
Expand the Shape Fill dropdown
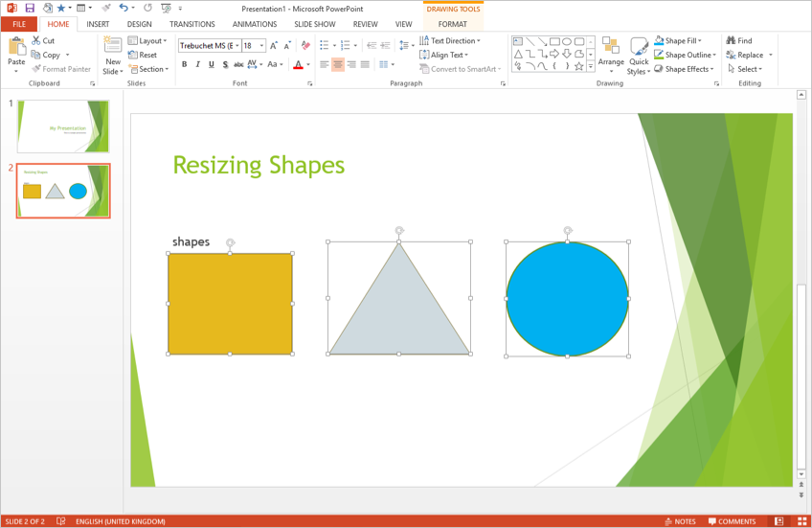click(x=700, y=41)
